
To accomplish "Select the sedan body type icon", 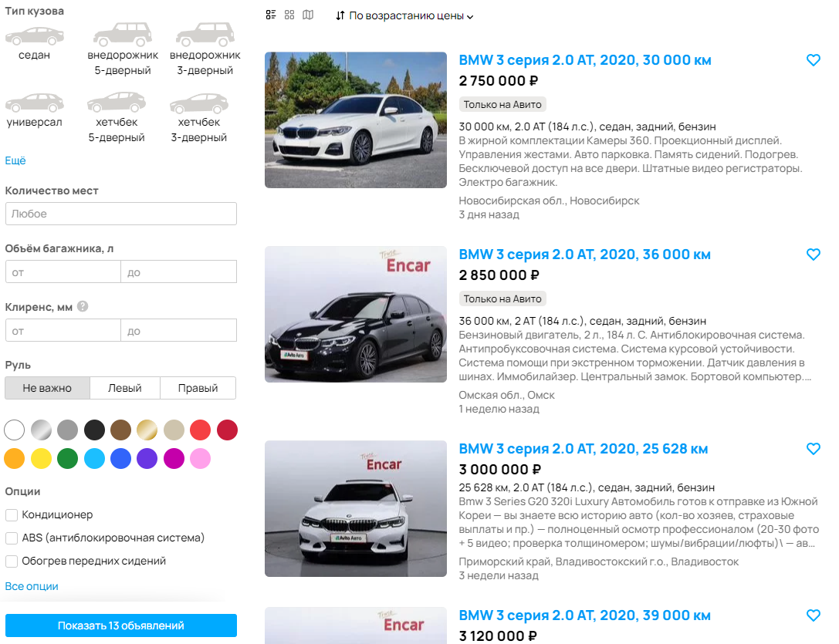I will tap(34, 36).
